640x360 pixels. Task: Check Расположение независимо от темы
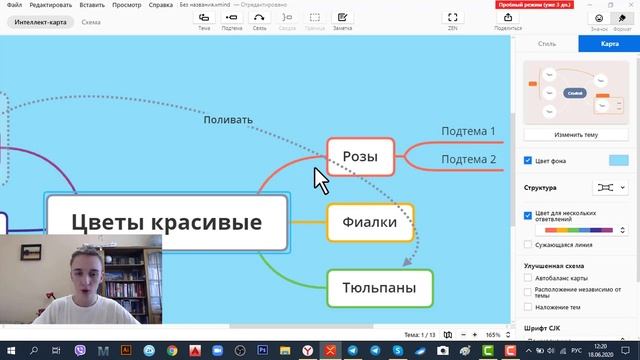(x=528, y=292)
